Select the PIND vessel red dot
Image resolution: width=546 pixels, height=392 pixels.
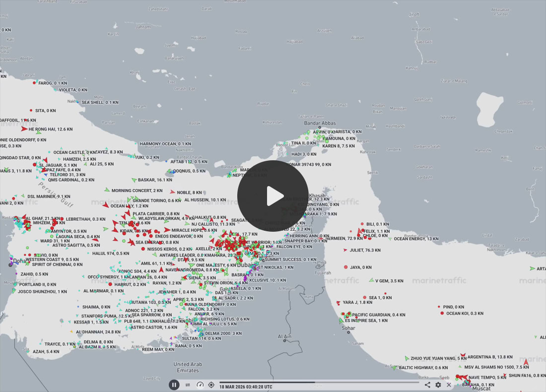click(439, 307)
